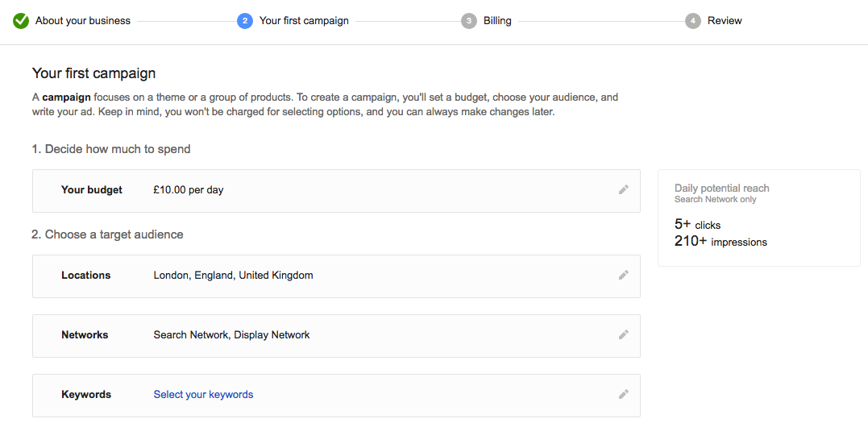Image resolution: width=868 pixels, height=423 pixels.
Task: Open the Select your keywords link
Action: pos(203,395)
